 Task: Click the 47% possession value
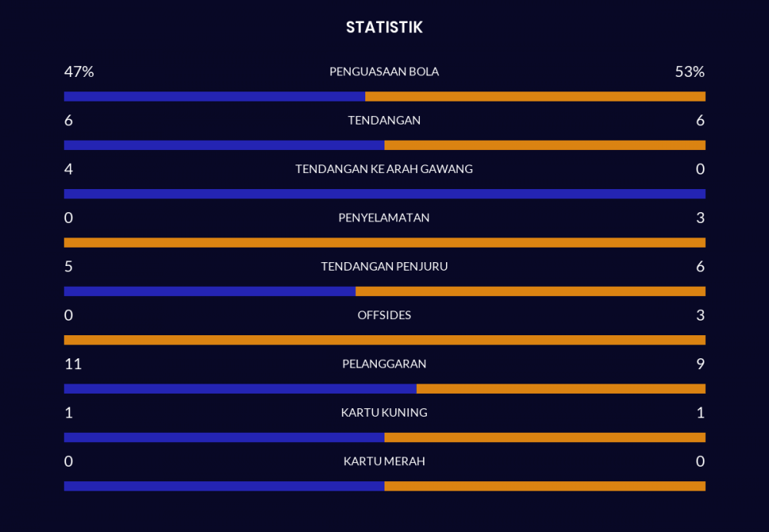(x=78, y=71)
